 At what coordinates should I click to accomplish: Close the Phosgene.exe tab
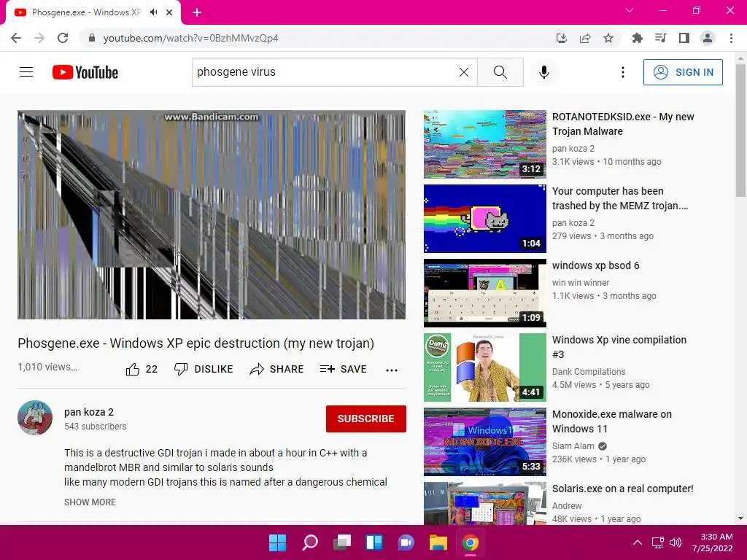[169, 12]
